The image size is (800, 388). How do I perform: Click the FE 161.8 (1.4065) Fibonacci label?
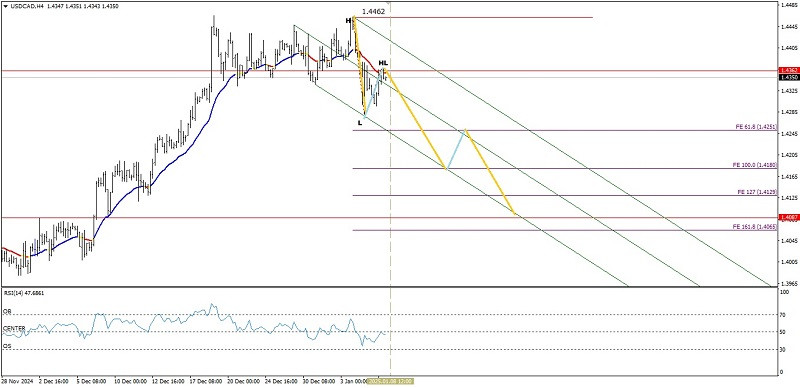755,226
